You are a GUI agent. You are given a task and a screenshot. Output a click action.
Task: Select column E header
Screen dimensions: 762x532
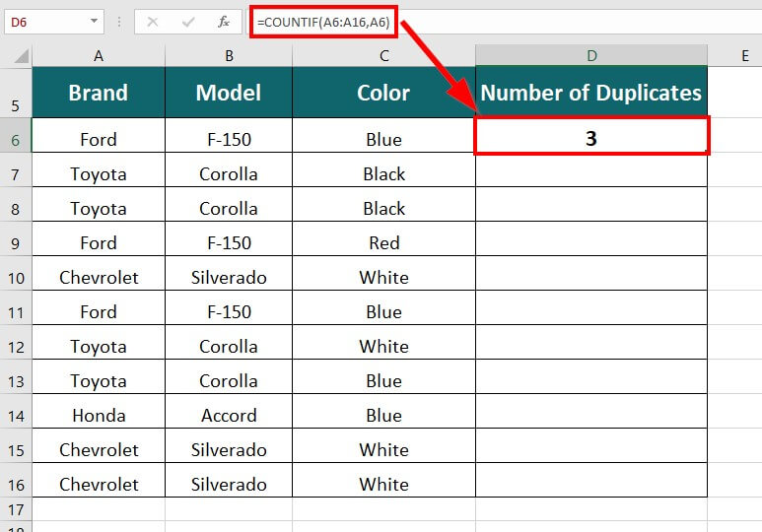click(x=744, y=56)
